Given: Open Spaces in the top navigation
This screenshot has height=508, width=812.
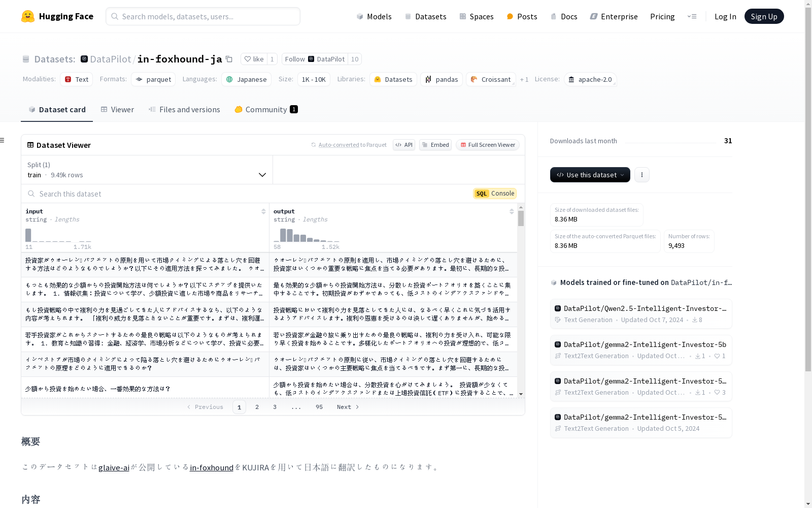Looking at the screenshot, I should [476, 16].
